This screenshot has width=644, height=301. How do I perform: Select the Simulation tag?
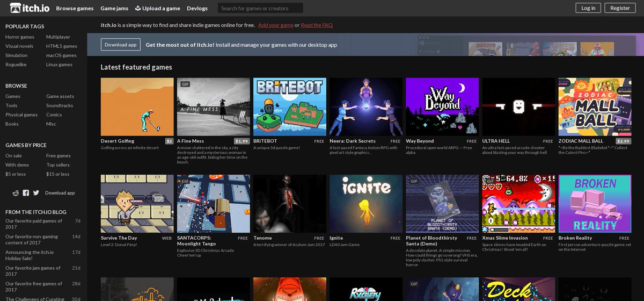point(16,55)
